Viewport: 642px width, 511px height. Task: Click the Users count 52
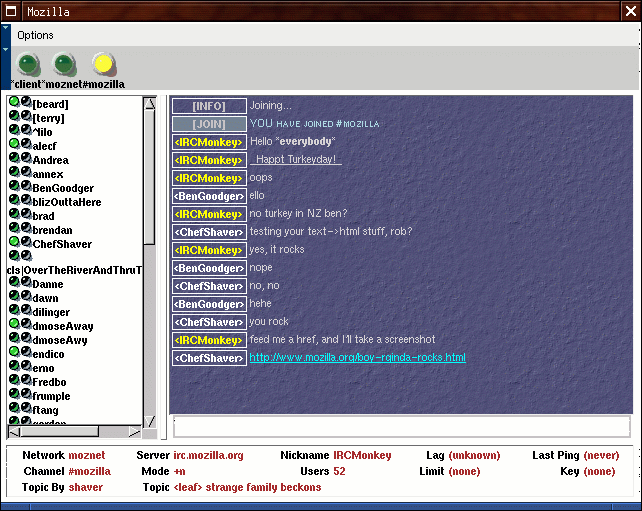pos(339,471)
